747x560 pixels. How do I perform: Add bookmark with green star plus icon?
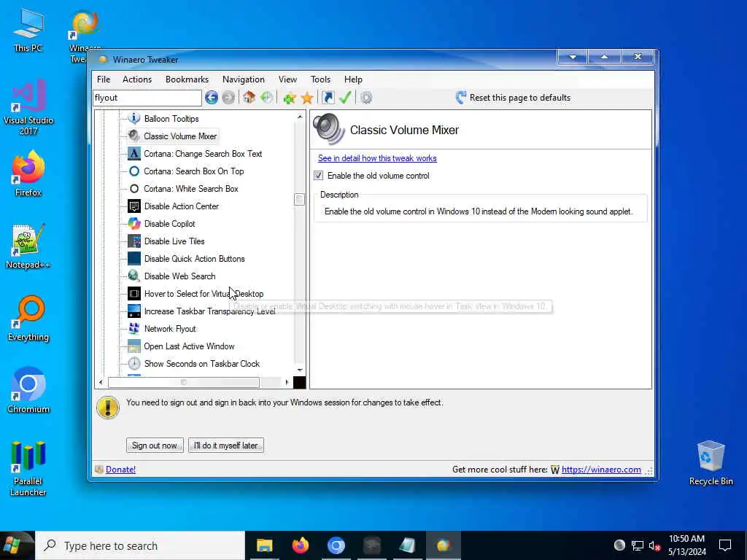pyautogui.click(x=289, y=98)
